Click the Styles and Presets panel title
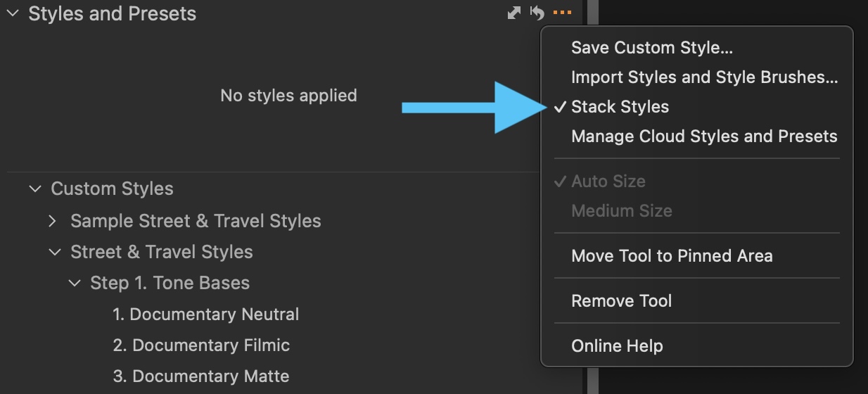Viewport: 868px width, 394px height. pos(112,13)
